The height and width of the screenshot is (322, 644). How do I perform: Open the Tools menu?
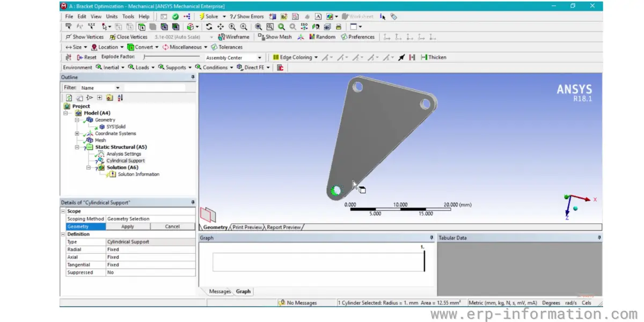[128, 17]
